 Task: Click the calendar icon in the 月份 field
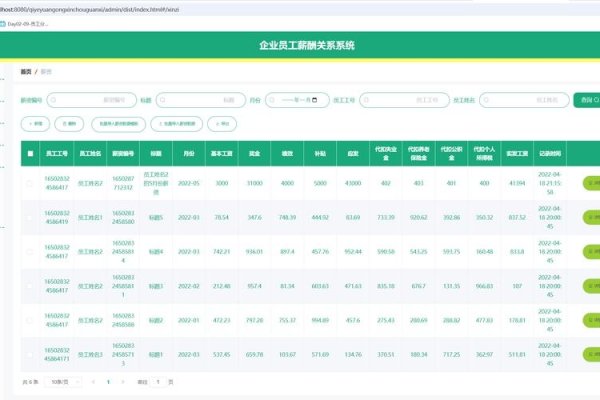(x=315, y=100)
